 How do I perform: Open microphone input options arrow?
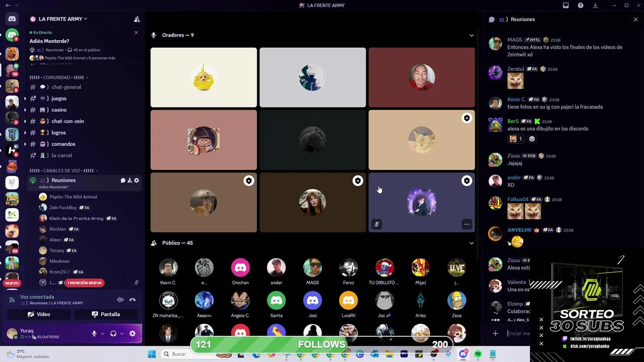click(103, 333)
